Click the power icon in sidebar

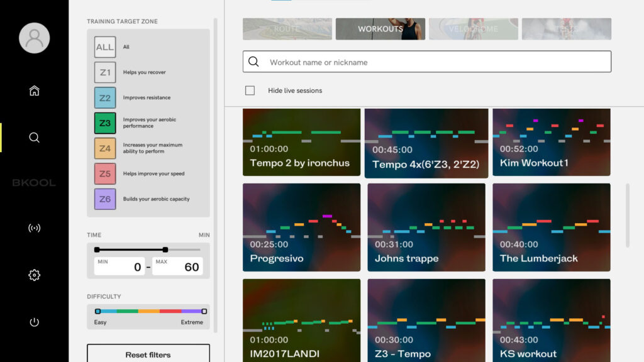35,322
